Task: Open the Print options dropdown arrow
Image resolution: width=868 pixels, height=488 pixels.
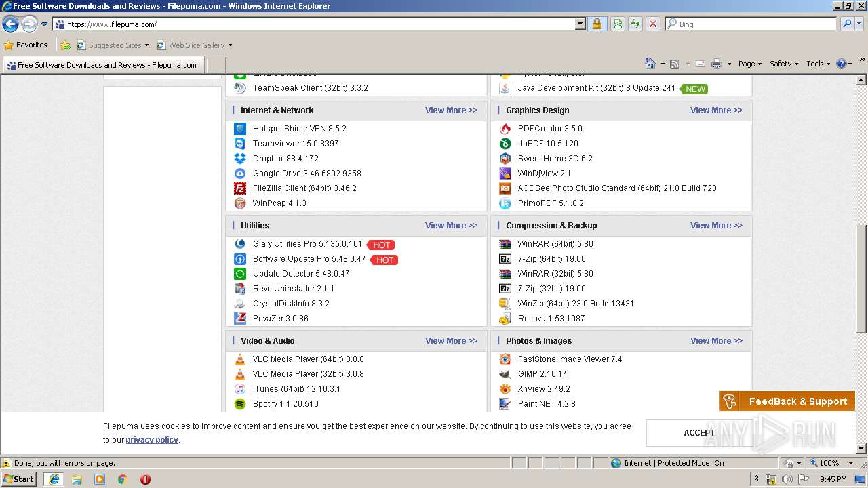Action: (729, 64)
